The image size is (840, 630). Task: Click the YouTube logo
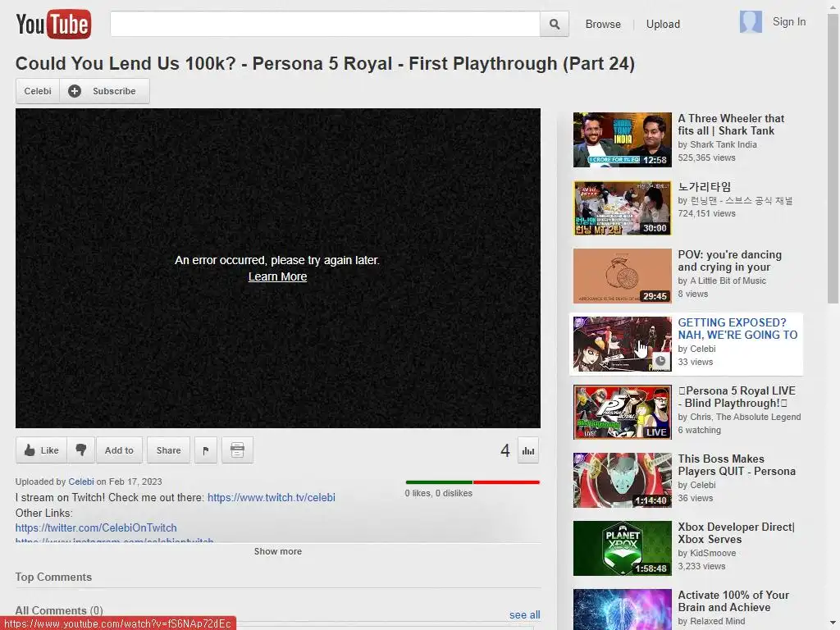click(53, 24)
